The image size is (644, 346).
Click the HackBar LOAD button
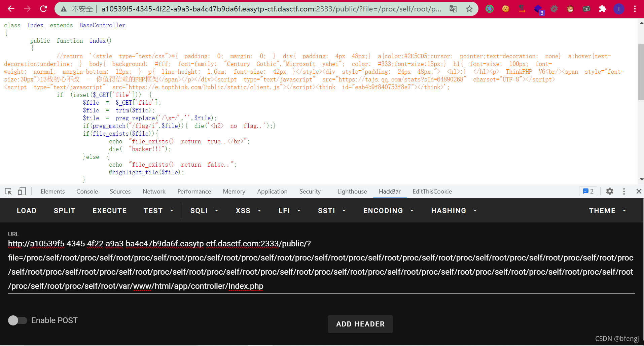27,211
